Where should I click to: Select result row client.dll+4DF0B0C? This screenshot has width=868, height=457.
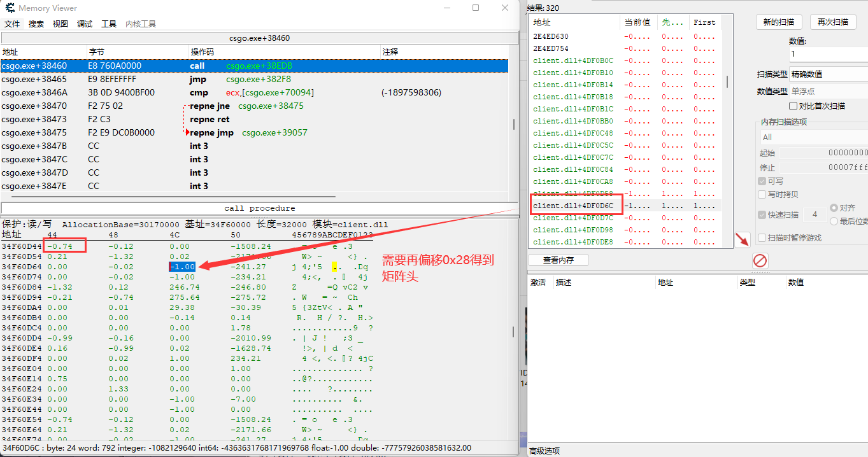pyautogui.click(x=625, y=60)
